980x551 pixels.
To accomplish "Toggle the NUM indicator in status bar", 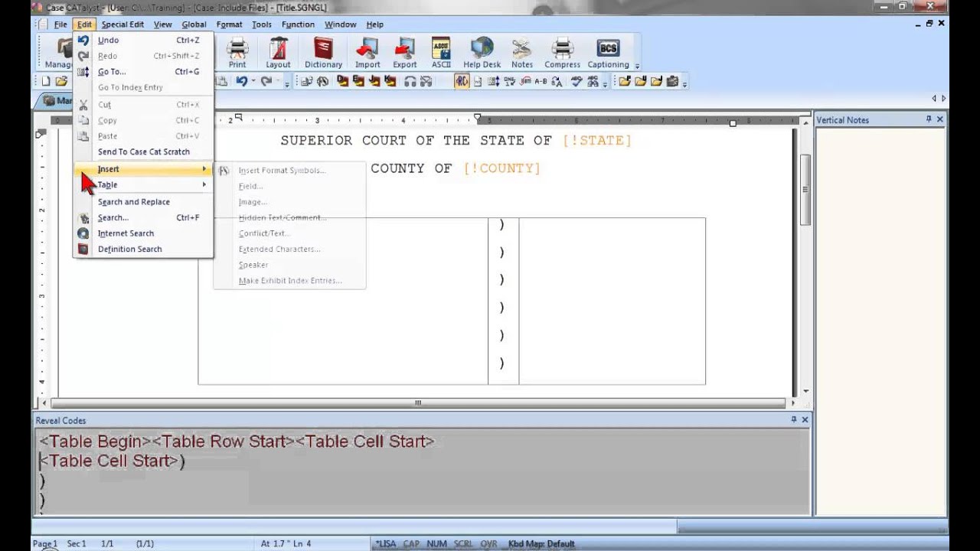I will pos(437,544).
